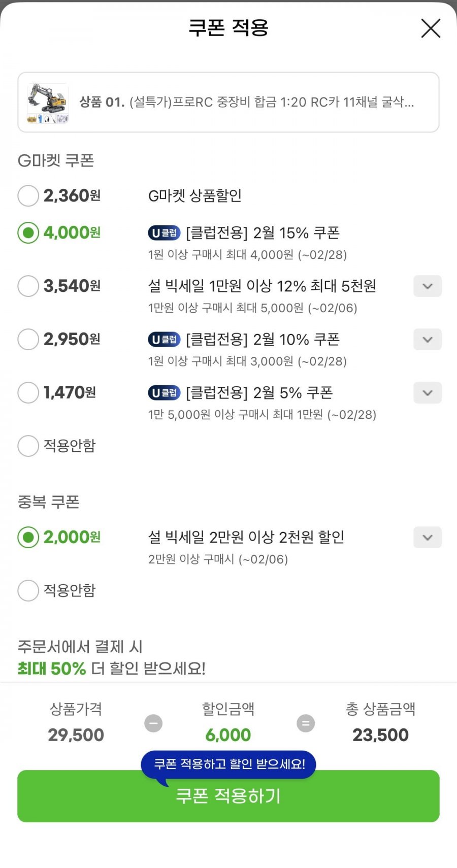Screen dimensions: 457x868
Task: Expand 설 빅세일 2천원 할인 coupon details
Action: [x=428, y=538]
